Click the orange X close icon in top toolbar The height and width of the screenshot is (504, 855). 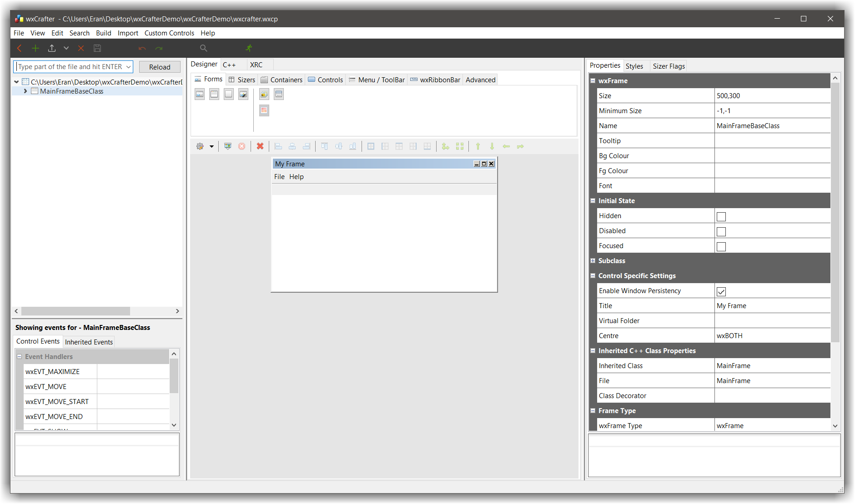pyautogui.click(x=81, y=48)
